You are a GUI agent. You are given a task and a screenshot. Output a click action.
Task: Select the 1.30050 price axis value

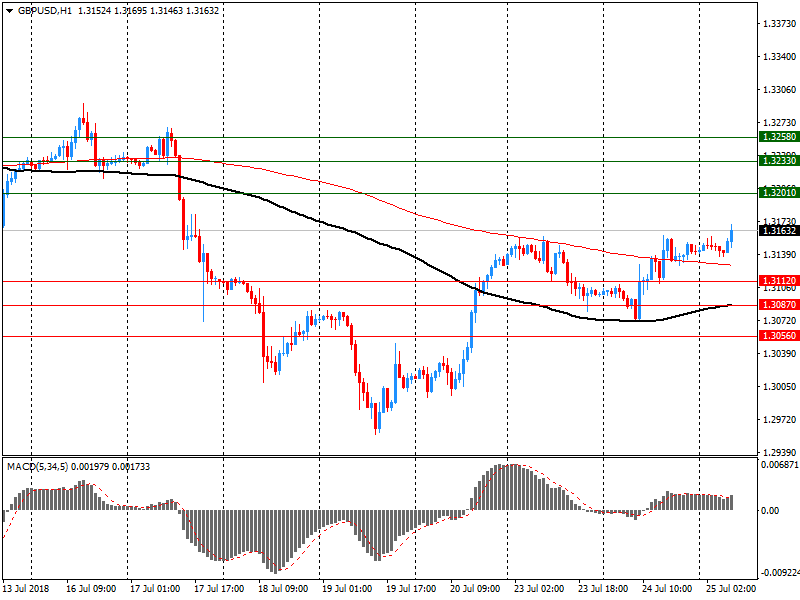779,387
